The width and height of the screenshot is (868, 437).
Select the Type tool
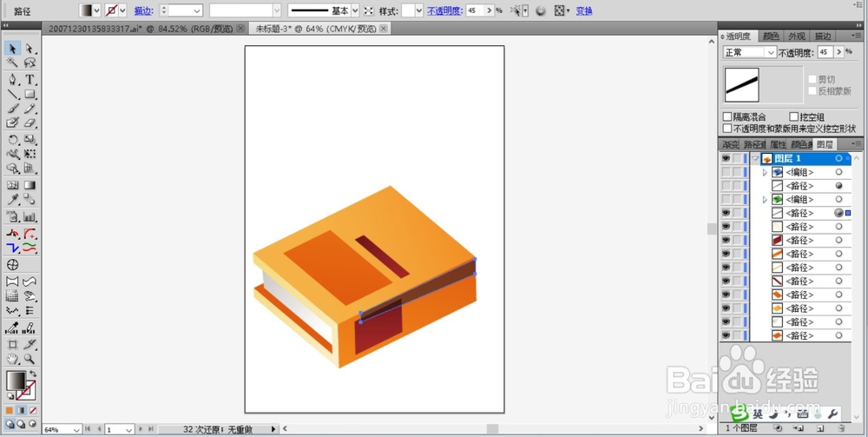coord(30,79)
